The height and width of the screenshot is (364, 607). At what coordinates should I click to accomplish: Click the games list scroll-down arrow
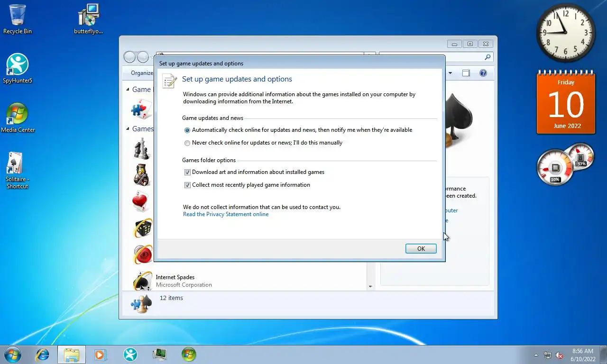pos(370,286)
